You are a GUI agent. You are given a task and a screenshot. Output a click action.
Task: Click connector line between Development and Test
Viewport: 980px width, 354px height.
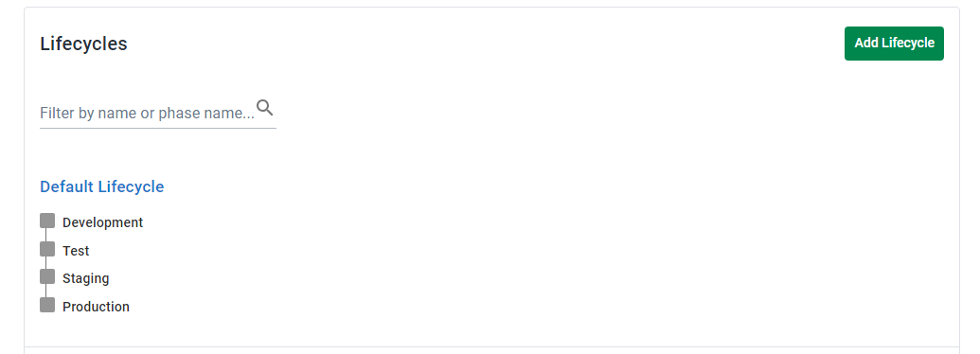point(46,235)
